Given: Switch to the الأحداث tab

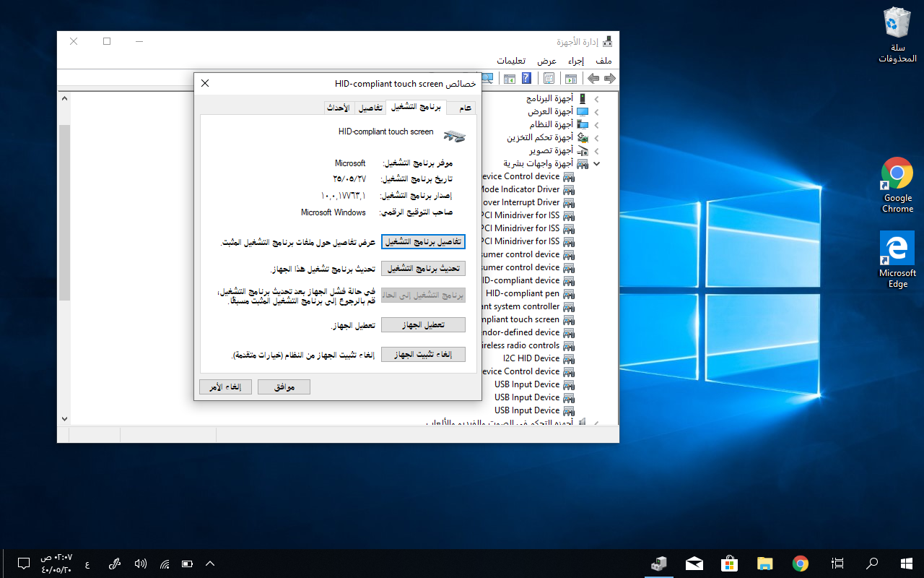Looking at the screenshot, I should [338, 108].
